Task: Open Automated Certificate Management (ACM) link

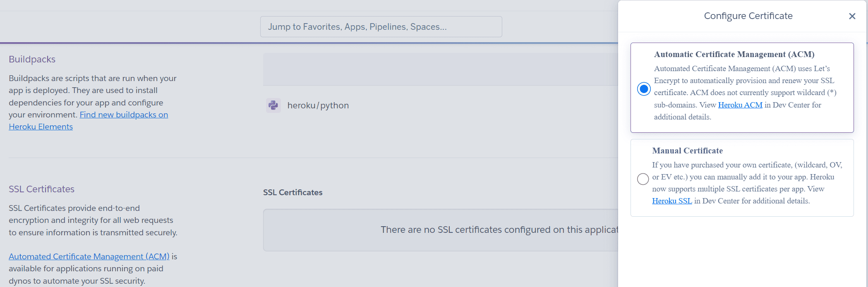Action: point(89,256)
